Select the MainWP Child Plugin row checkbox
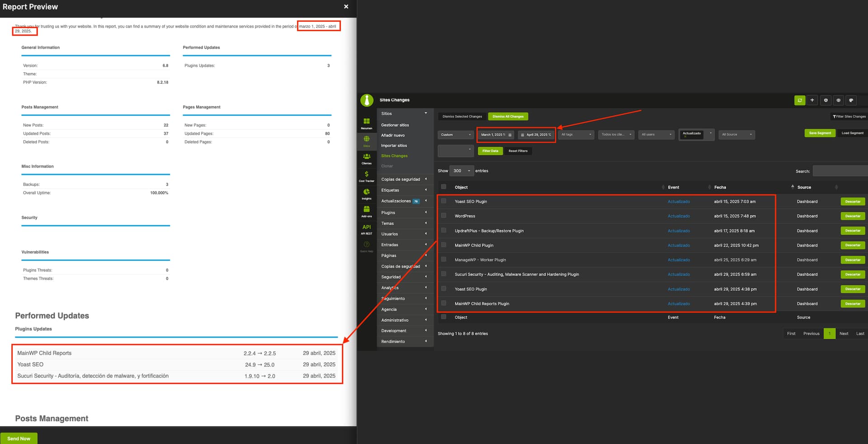868x444 pixels. (x=443, y=245)
